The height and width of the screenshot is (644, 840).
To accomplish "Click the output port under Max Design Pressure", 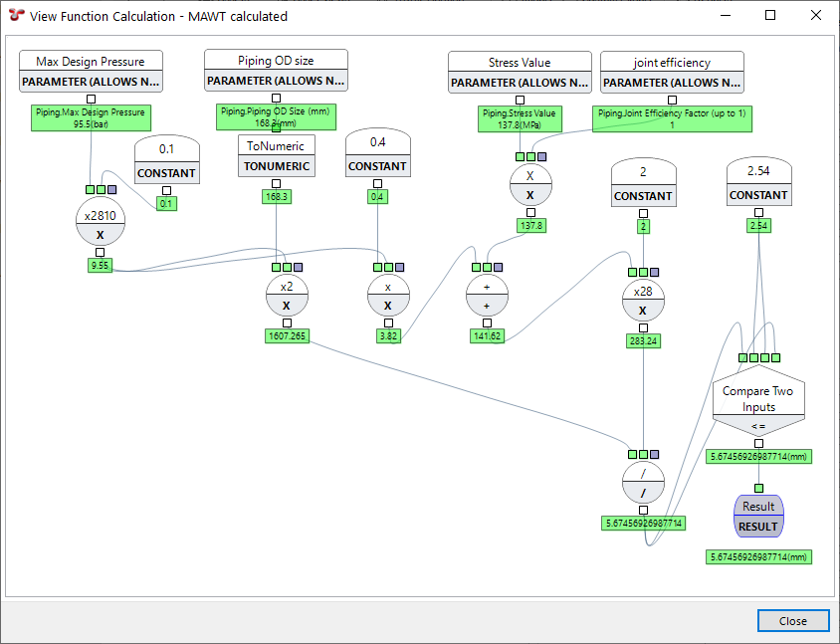I will pyautogui.click(x=91, y=99).
